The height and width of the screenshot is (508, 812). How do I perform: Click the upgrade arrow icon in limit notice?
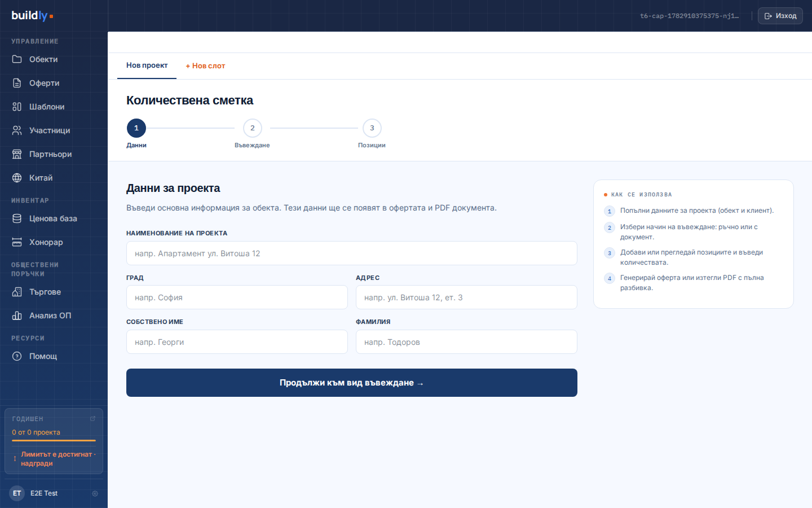click(x=15, y=459)
